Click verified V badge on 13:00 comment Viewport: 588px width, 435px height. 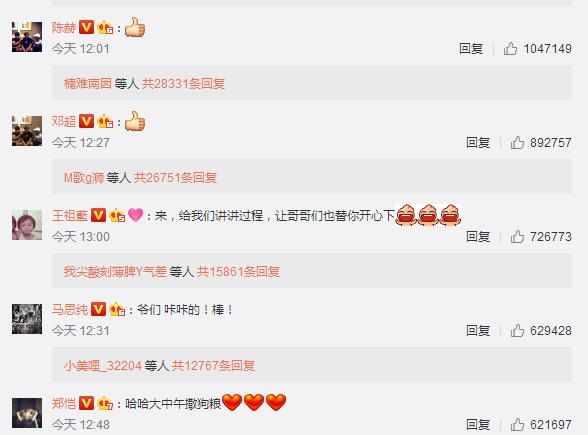point(99,215)
